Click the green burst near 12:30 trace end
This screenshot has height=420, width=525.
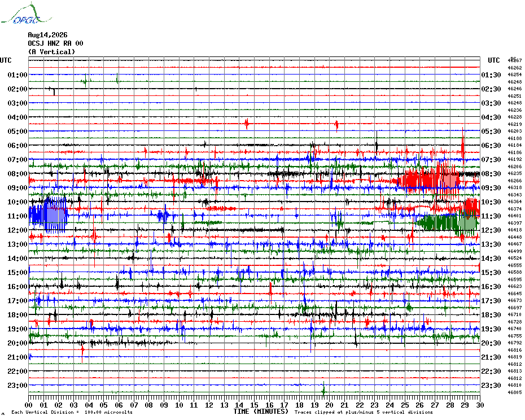pyautogui.click(x=447, y=223)
